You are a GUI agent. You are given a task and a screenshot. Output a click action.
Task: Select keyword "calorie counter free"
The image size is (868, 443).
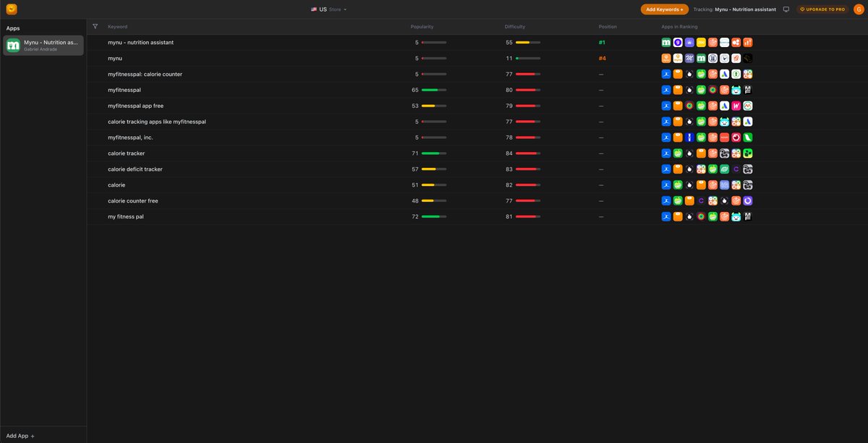point(133,201)
